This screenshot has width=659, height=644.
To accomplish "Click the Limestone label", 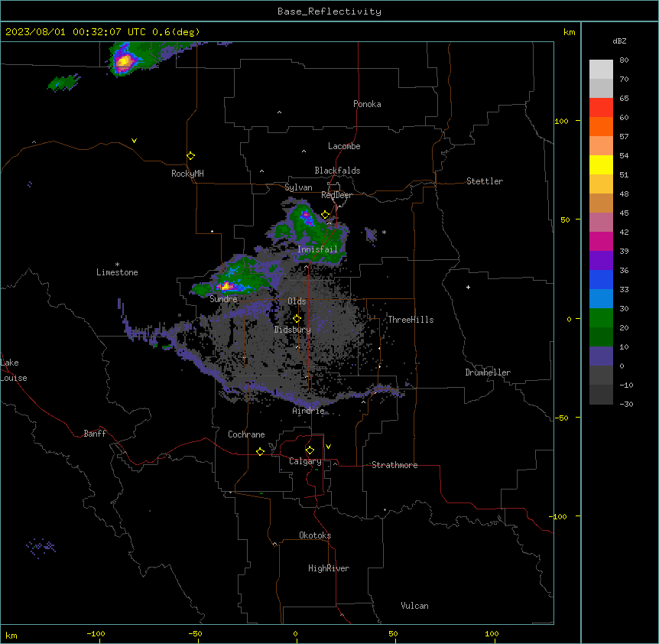I will [x=117, y=272].
